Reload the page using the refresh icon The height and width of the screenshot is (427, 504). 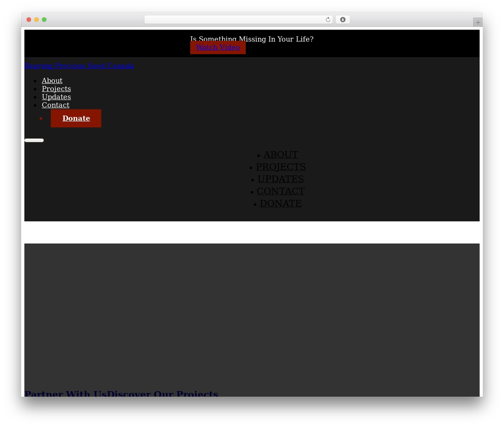point(328,20)
